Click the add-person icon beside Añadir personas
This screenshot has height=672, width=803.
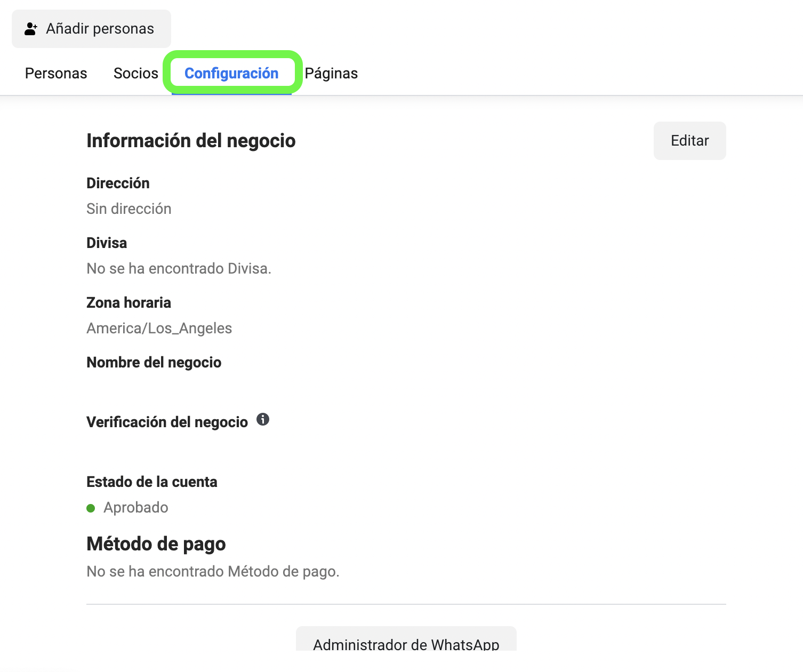pyautogui.click(x=31, y=29)
